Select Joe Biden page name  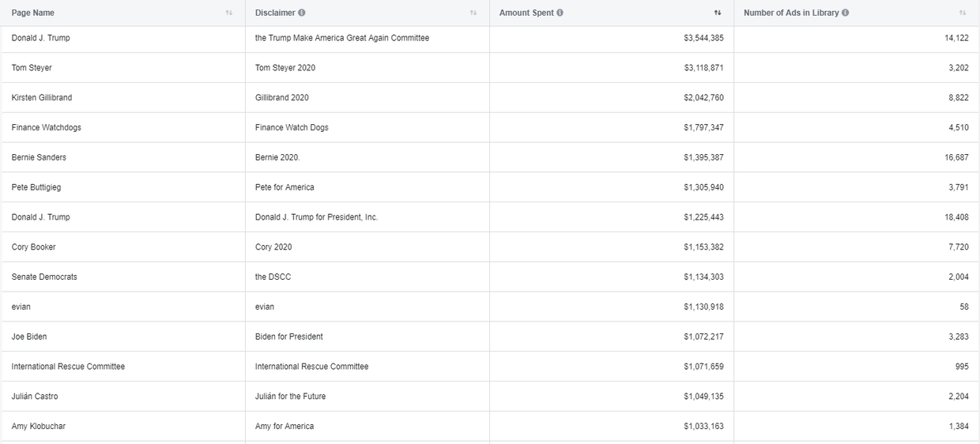29,337
